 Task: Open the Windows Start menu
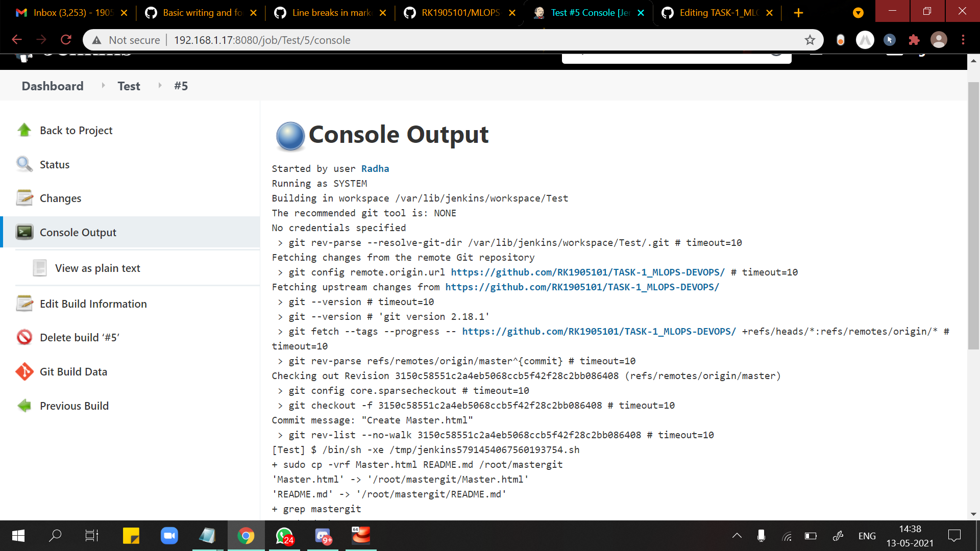(x=18, y=536)
